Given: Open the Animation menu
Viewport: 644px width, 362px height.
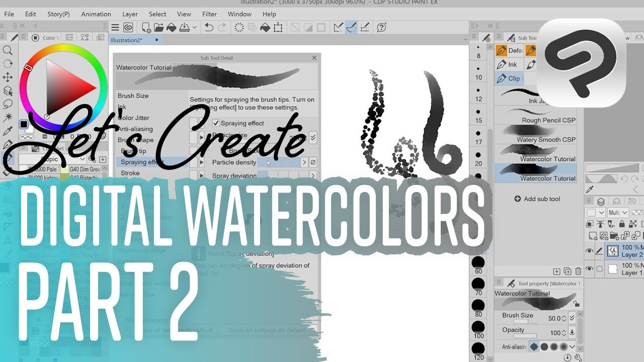Looking at the screenshot, I should (96, 14).
